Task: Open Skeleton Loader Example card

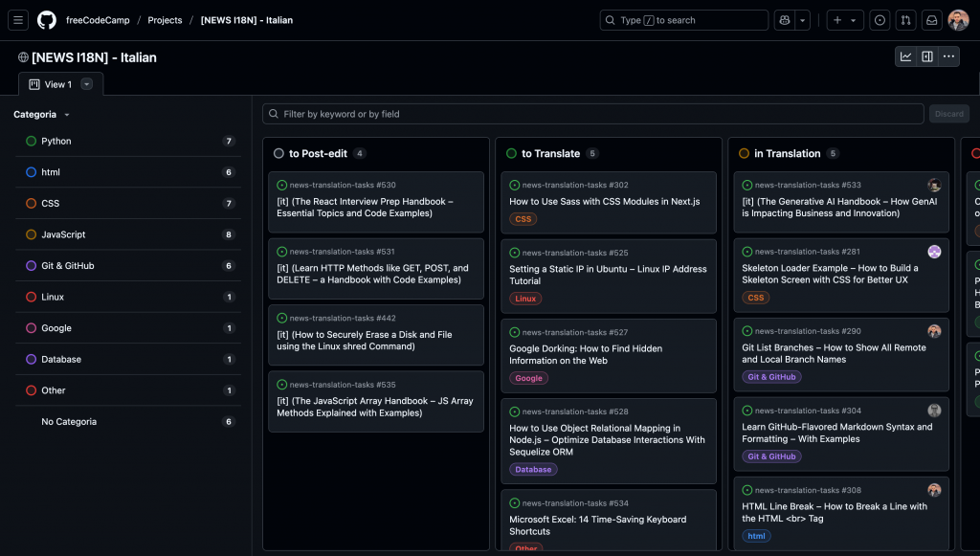Action: [841, 276]
